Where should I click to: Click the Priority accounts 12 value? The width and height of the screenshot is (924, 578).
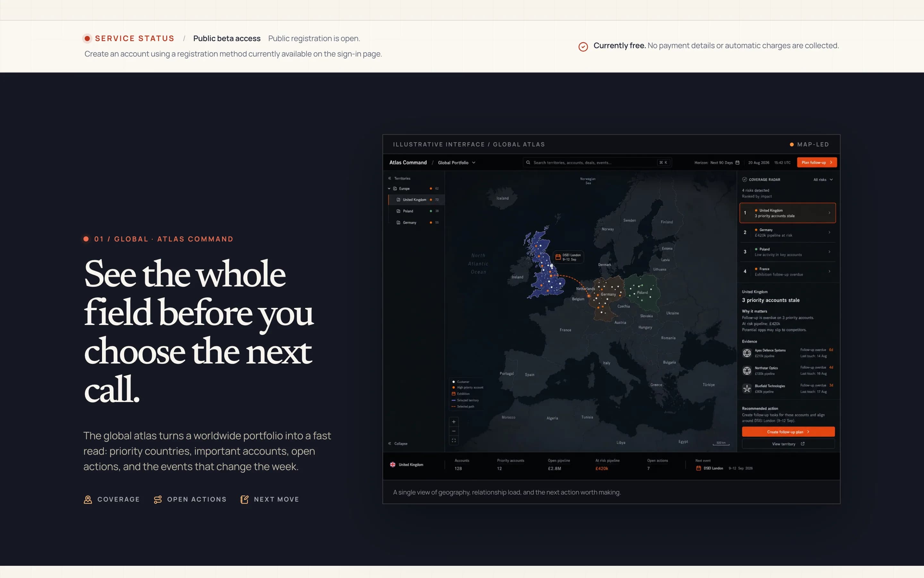click(500, 469)
